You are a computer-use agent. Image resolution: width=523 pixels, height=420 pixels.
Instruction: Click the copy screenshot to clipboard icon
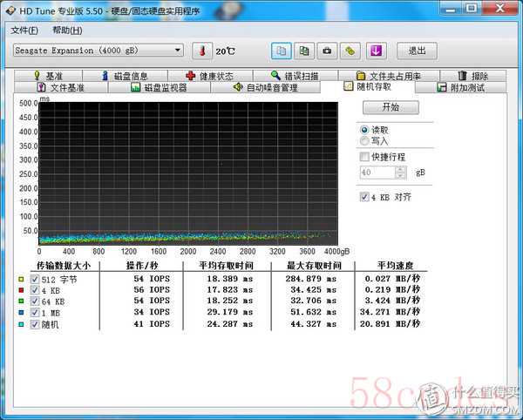(303, 51)
